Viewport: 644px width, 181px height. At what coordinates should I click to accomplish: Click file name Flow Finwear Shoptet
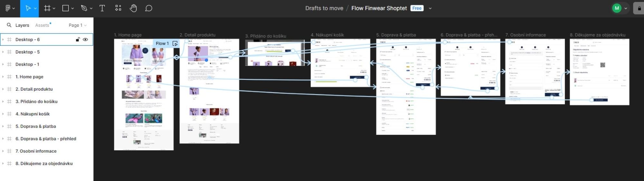click(379, 8)
